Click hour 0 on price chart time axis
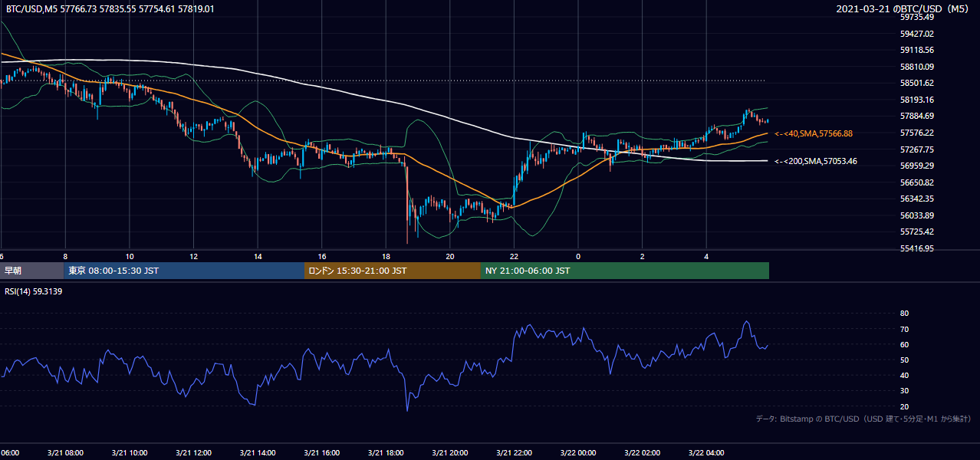This screenshot has height=460, width=980. [578, 256]
